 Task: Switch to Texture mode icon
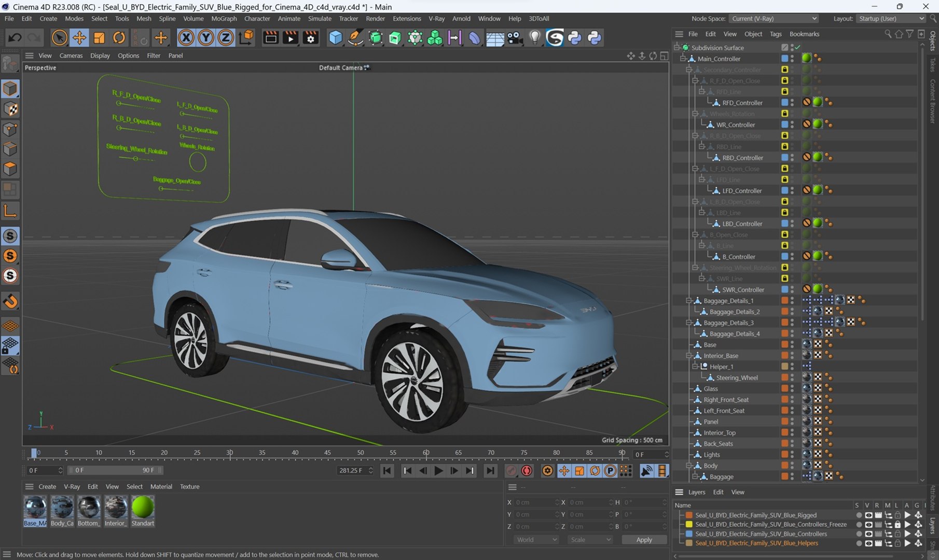click(10, 109)
